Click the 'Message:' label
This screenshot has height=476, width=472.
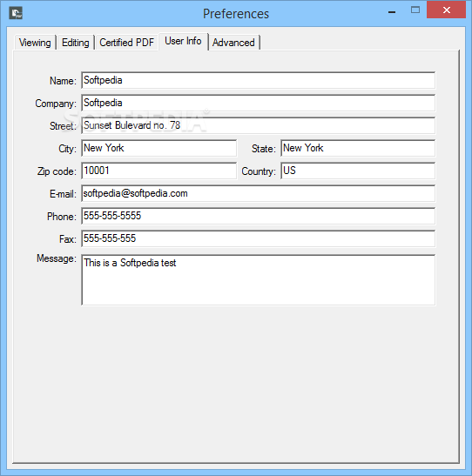click(57, 258)
